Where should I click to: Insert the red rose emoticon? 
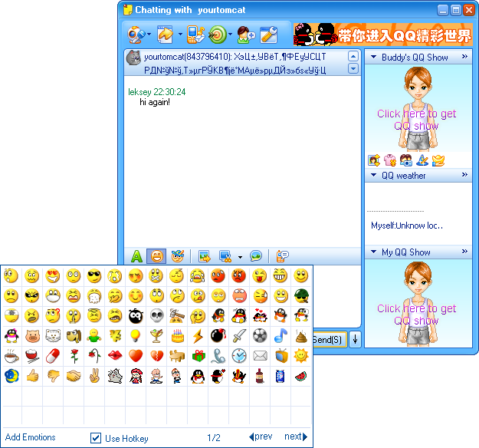[x=74, y=356]
